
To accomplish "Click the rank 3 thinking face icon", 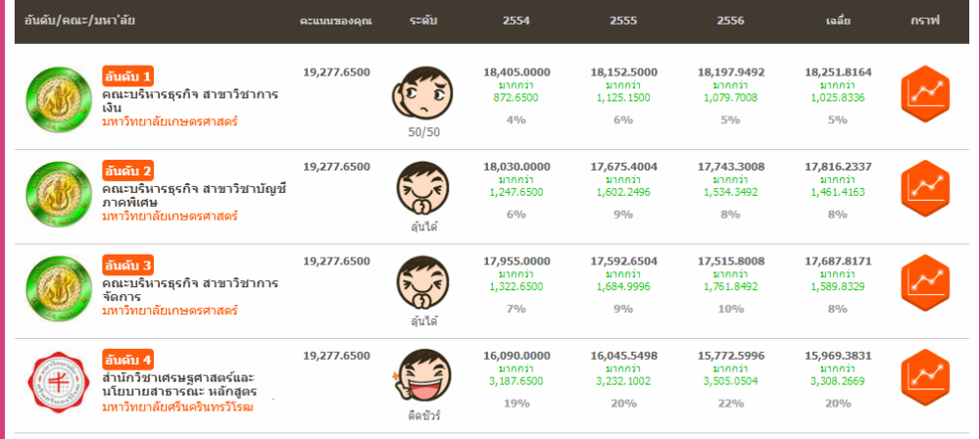I will (x=425, y=282).
